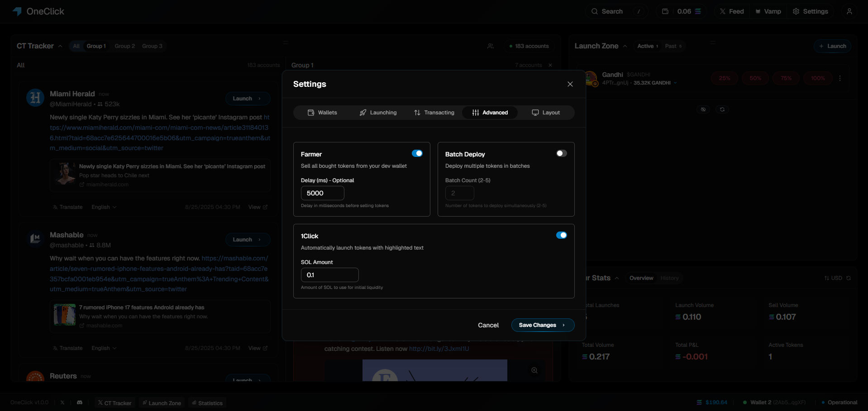The image size is (868, 411).
Task: Select the Group 2 tab
Action: [125, 46]
